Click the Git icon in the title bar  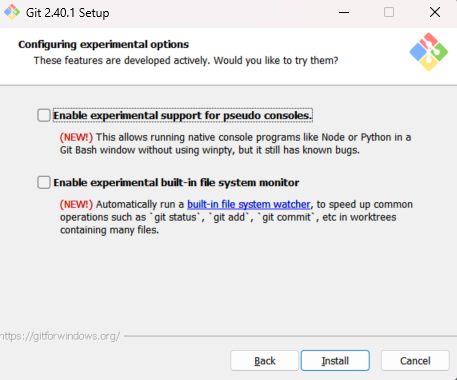[x=12, y=12]
